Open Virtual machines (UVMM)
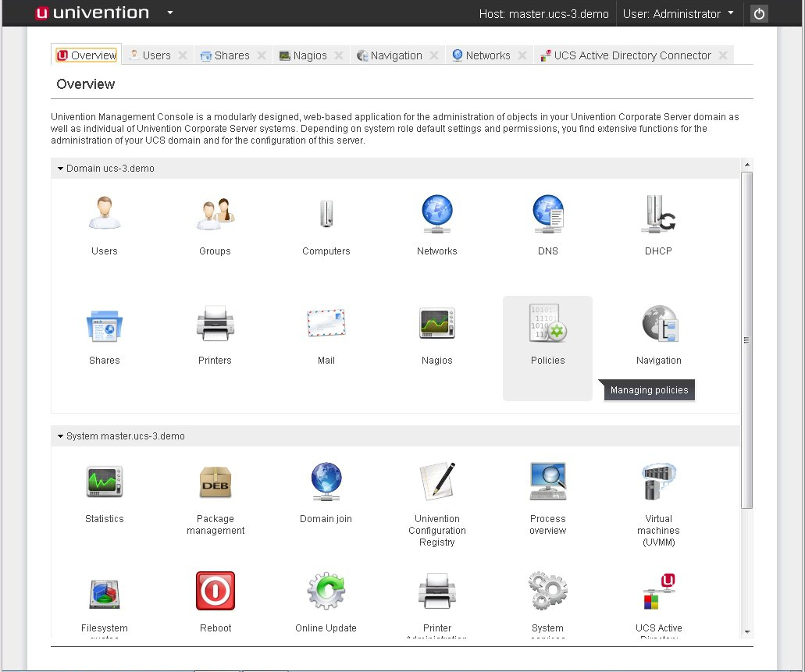 coord(659,481)
